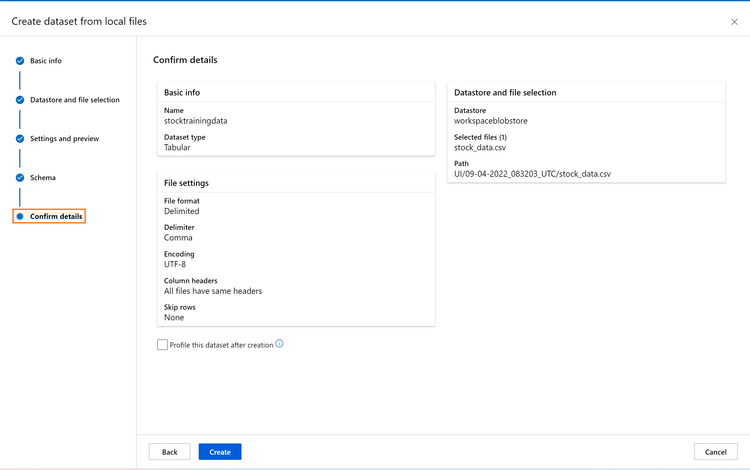The height and width of the screenshot is (470, 750).
Task: Click the Back button
Action: coord(169,452)
